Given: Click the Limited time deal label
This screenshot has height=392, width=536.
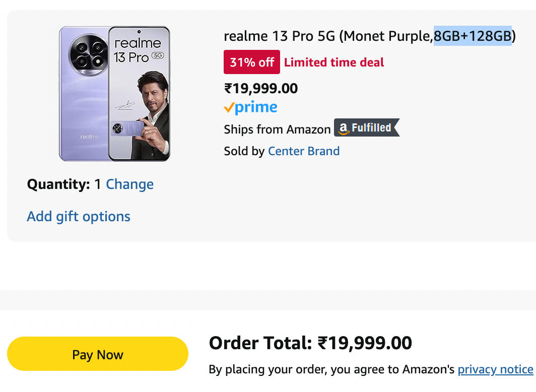Looking at the screenshot, I should click(x=334, y=62).
